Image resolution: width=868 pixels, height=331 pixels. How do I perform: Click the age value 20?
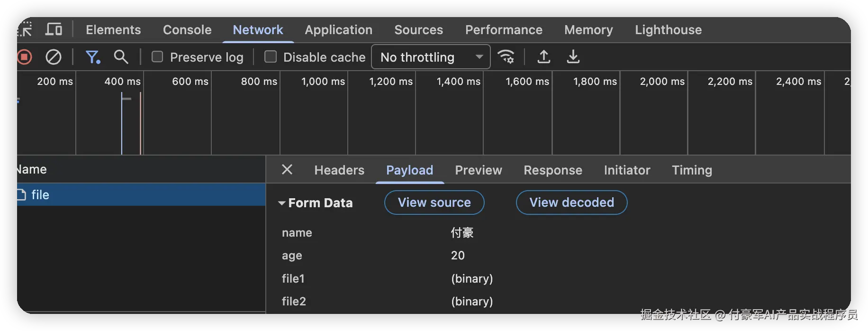(458, 256)
